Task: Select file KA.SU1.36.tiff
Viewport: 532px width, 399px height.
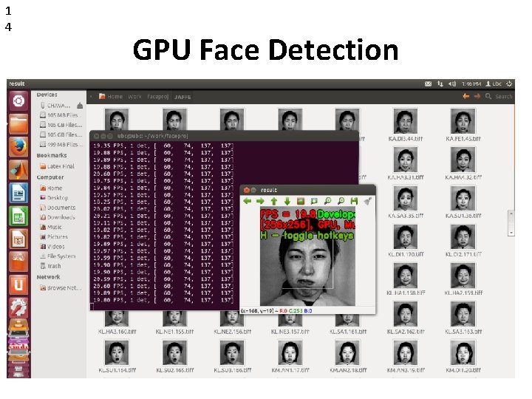Action: coord(463,202)
